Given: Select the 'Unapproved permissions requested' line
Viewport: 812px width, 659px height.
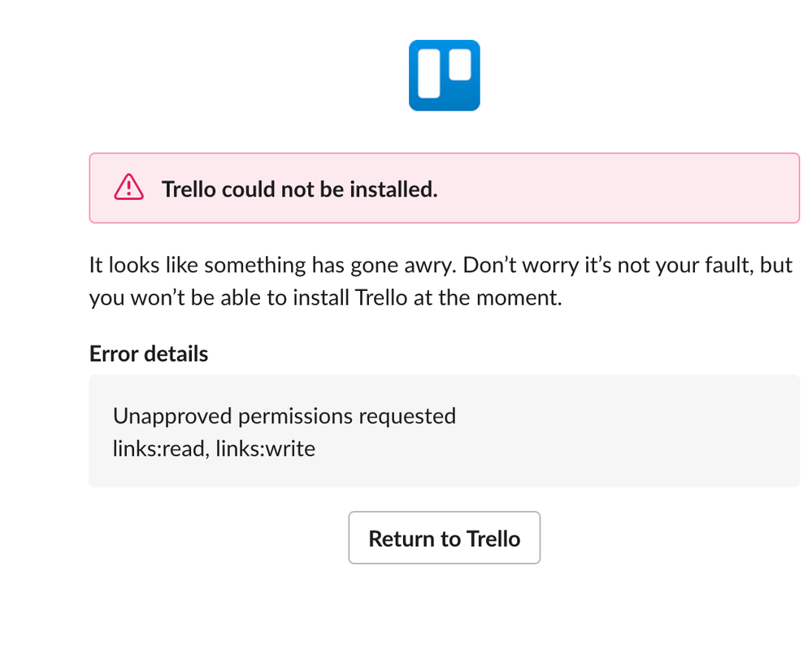Looking at the screenshot, I should coord(284,416).
